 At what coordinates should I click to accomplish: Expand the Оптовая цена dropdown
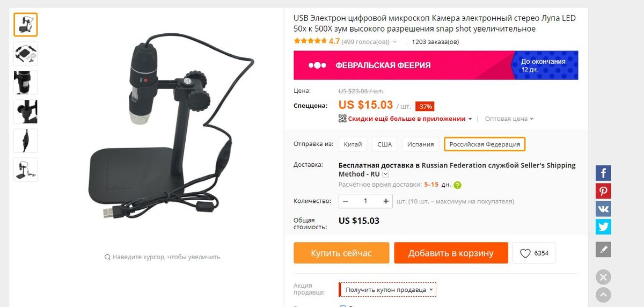509,119
